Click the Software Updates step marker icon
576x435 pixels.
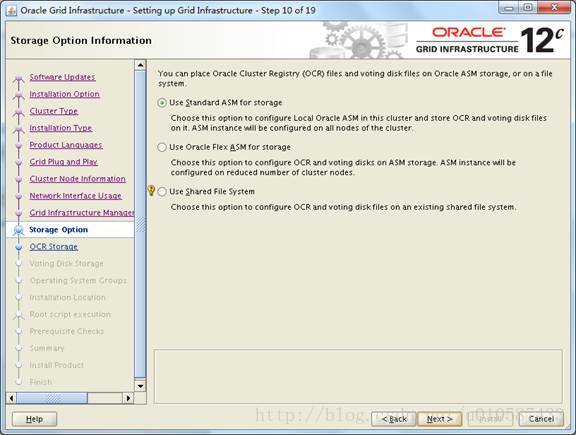point(18,78)
